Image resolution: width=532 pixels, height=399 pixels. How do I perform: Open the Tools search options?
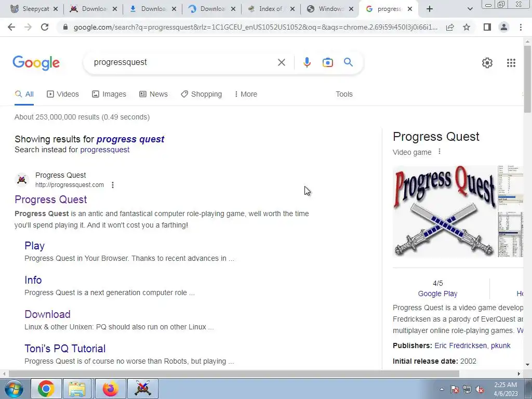[x=344, y=95]
